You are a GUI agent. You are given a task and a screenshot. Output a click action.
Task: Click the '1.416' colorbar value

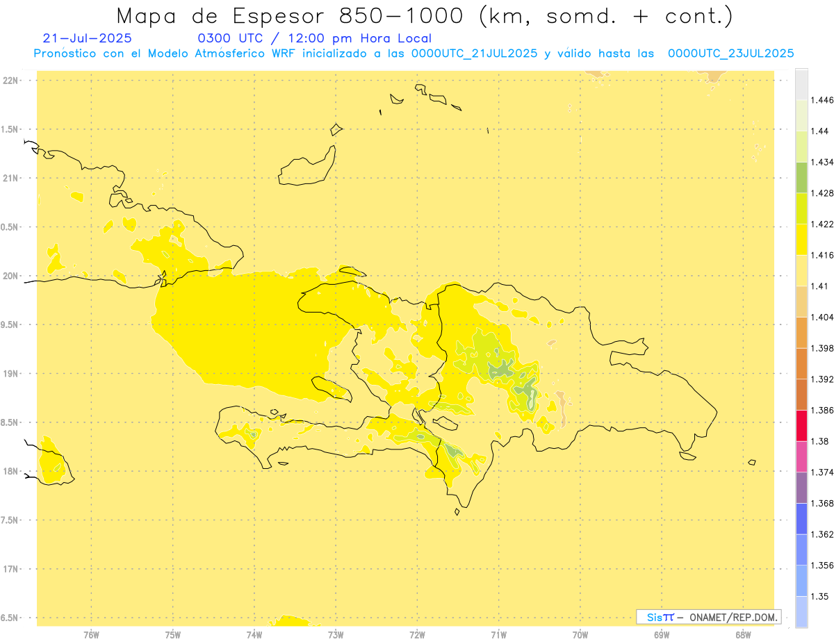[822, 256]
